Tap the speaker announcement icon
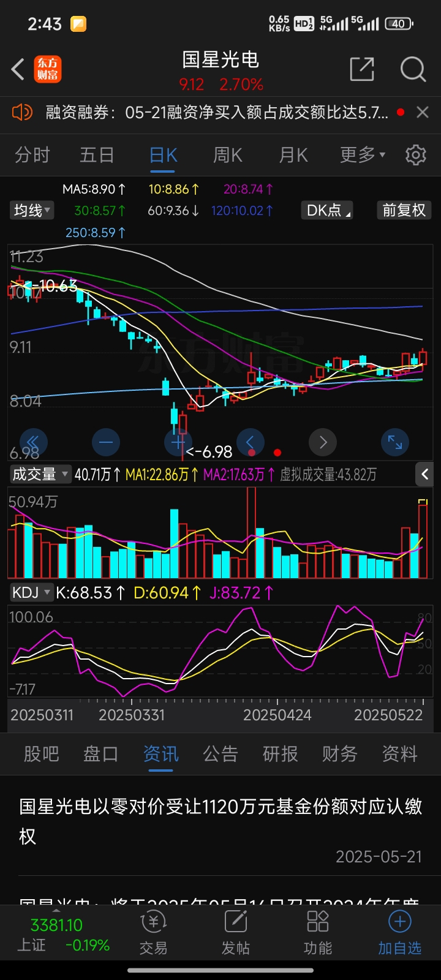The width and height of the screenshot is (441, 980). [22, 112]
